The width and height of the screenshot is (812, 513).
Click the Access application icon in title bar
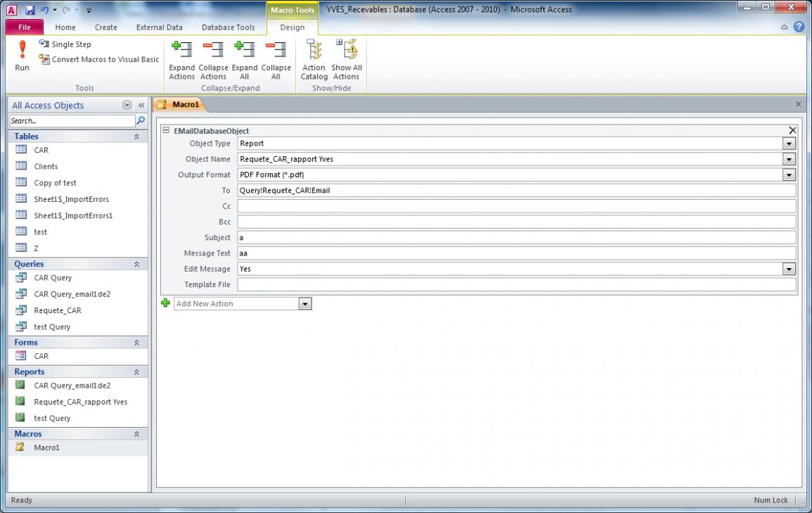(x=11, y=10)
